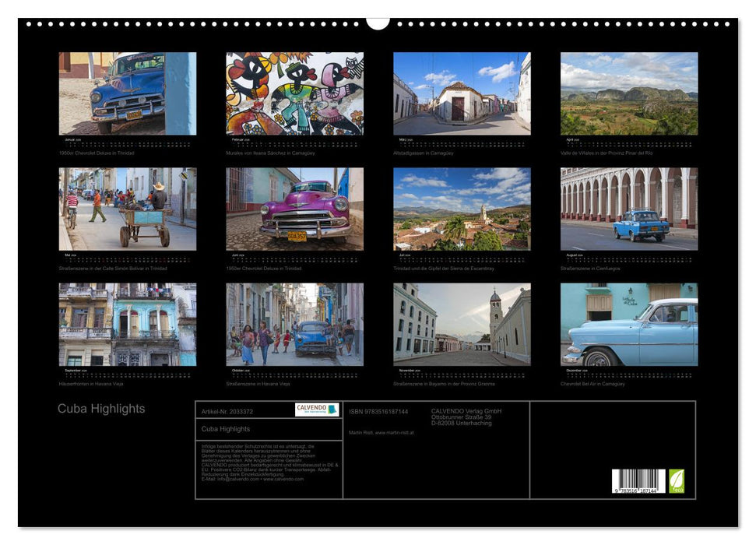The width and height of the screenshot is (756, 545).
Task: Click the blue flag in the CALVENDO logo
Action: (332, 410)
